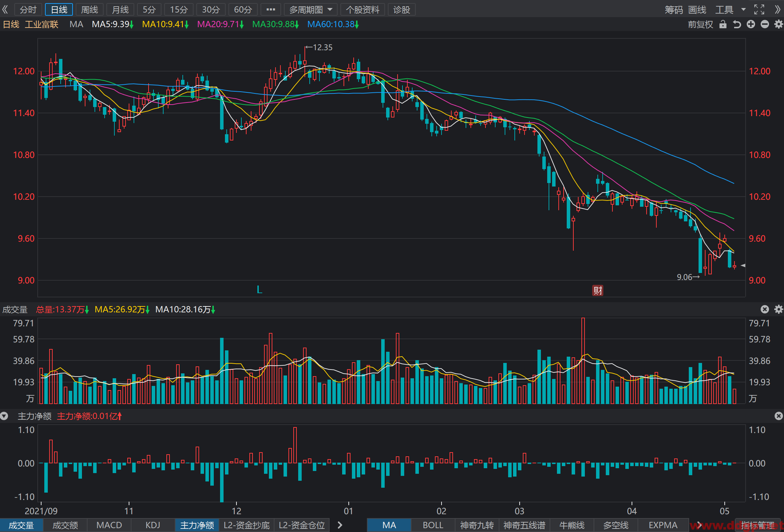This screenshot has height=532, width=784.
Task: Expand right panel with double chevron
Action: (x=777, y=9)
